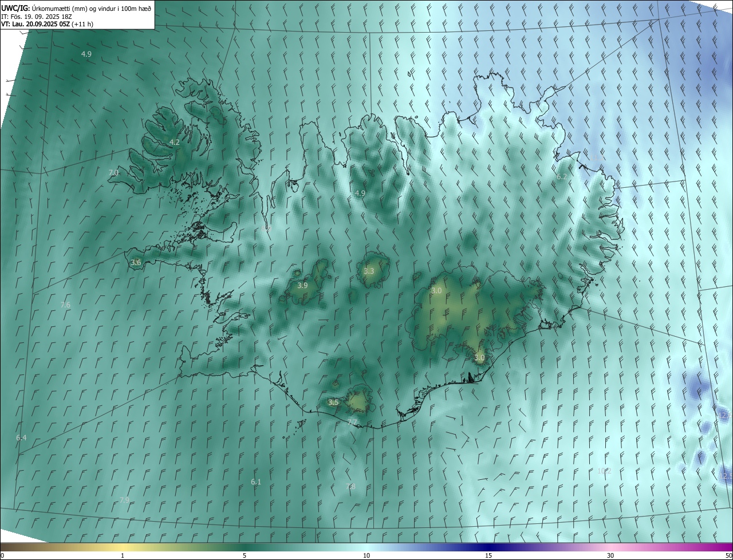The image size is (733, 560).
Task: Click the magenta section of the colour scale
Action: pos(704,547)
